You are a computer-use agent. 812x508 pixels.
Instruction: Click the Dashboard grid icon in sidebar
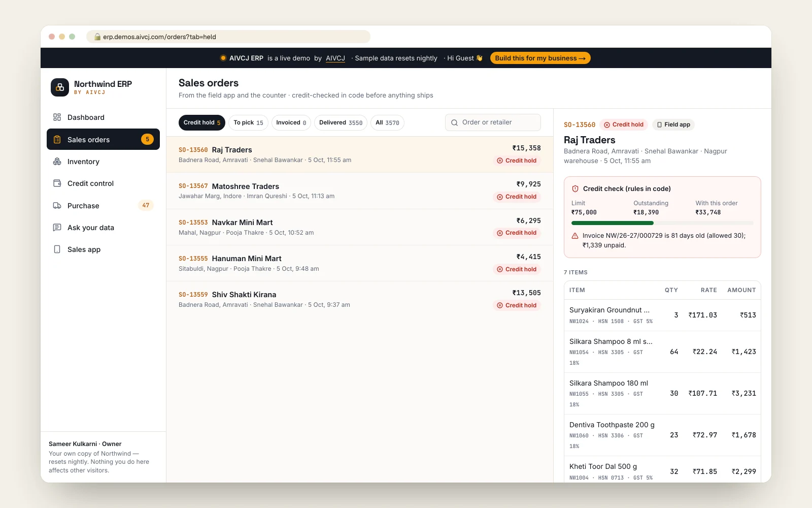pyautogui.click(x=57, y=117)
